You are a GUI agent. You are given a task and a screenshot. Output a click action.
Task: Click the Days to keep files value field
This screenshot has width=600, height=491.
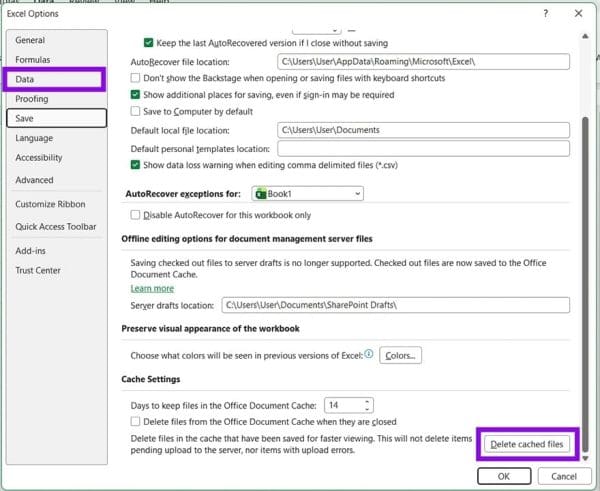pos(342,405)
